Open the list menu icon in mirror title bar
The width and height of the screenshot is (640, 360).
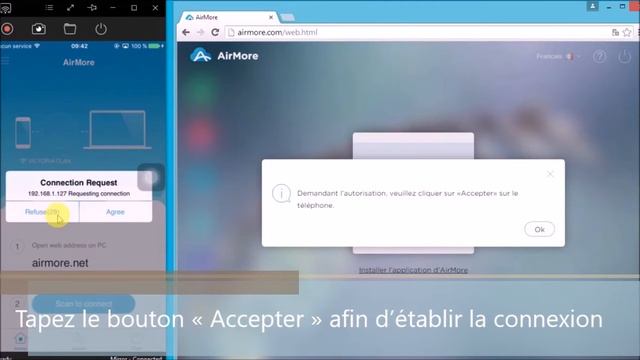coord(49,7)
